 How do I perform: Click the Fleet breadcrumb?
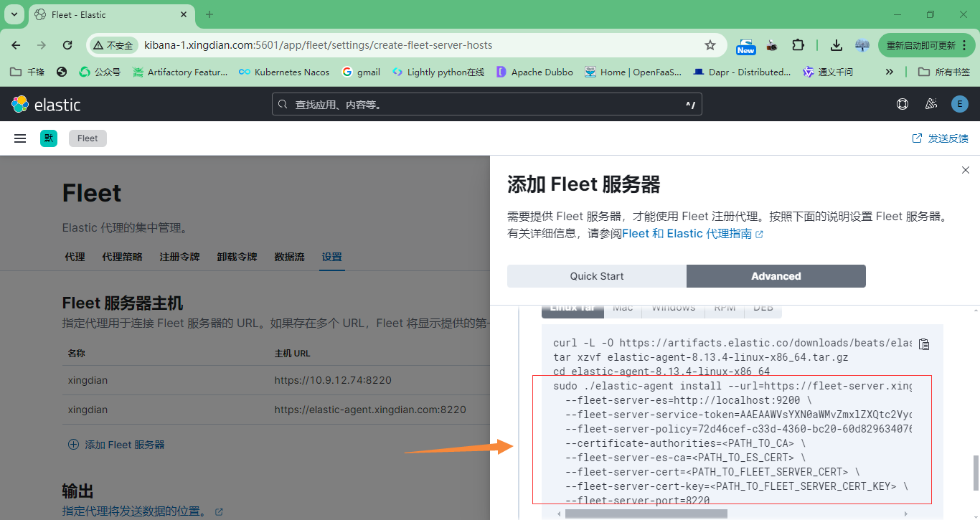(88, 138)
